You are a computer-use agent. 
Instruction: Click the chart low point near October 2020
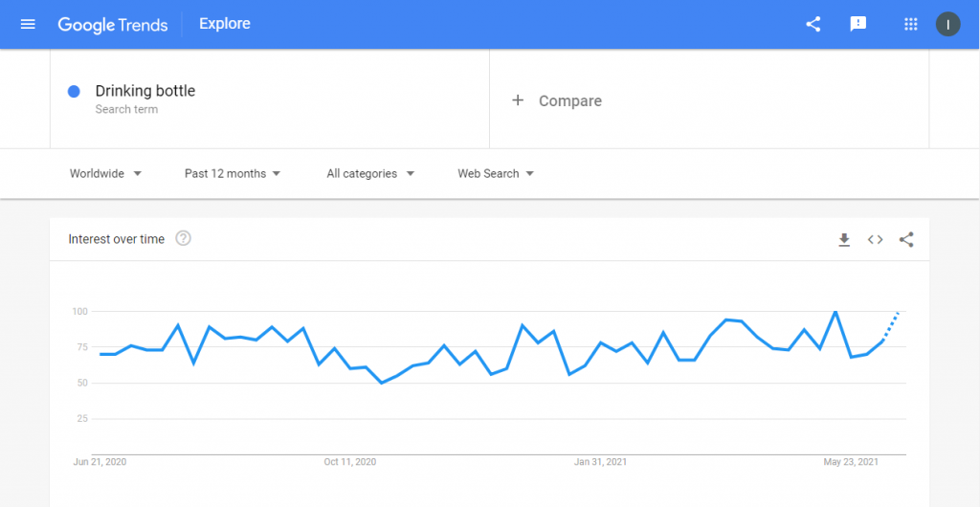[x=382, y=382]
